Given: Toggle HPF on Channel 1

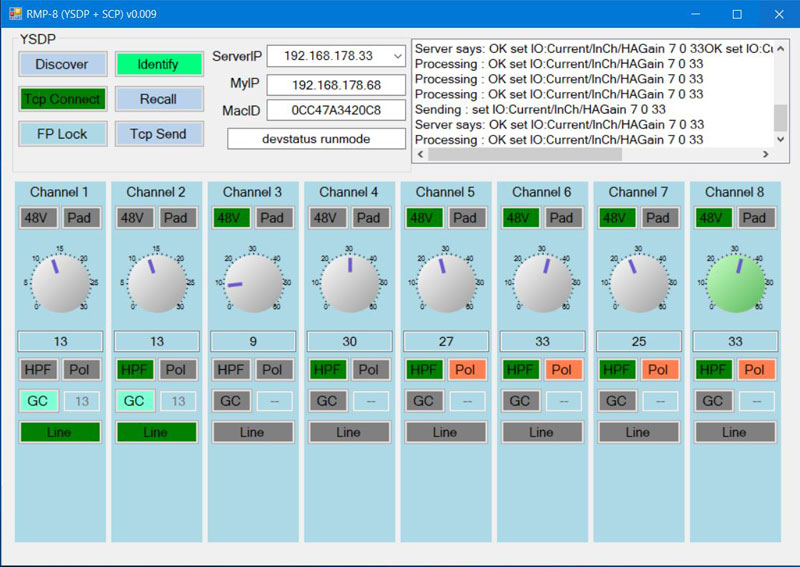Looking at the screenshot, I should (x=39, y=369).
